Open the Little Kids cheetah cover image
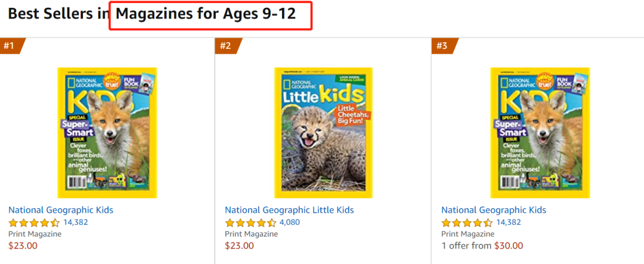The height and width of the screenshot is (264, 644). coord(323,132)
